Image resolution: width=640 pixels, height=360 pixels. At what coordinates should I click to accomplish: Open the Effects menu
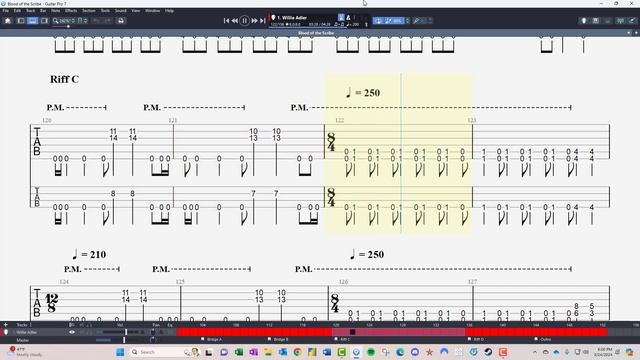point(71,11)
